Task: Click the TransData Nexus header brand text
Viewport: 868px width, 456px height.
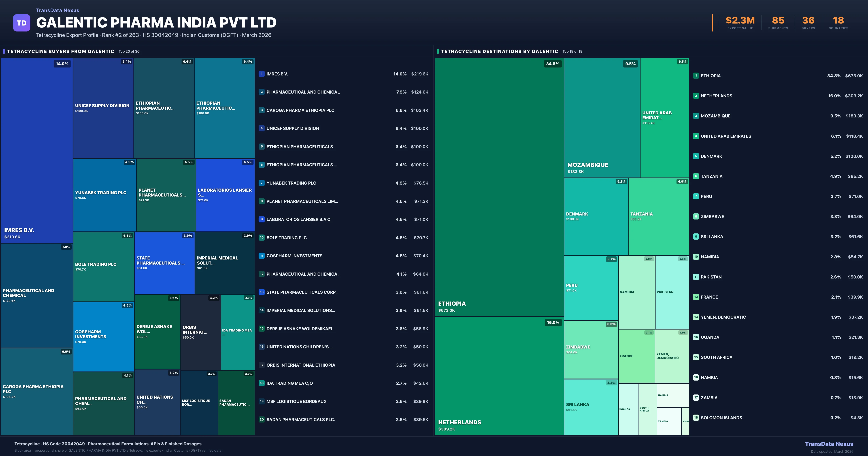Action: pos(58,10)
